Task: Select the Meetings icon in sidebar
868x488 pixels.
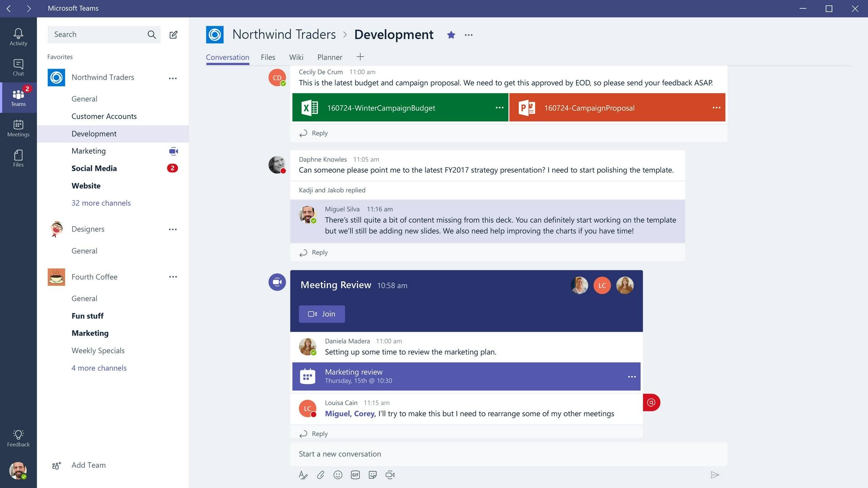Action: pyautogui.click(x=18, y=127)
